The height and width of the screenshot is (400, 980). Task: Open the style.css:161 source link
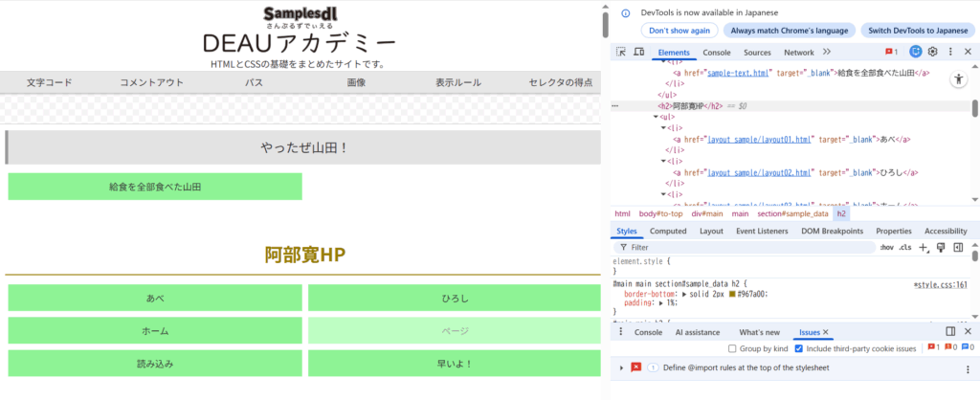940,284
